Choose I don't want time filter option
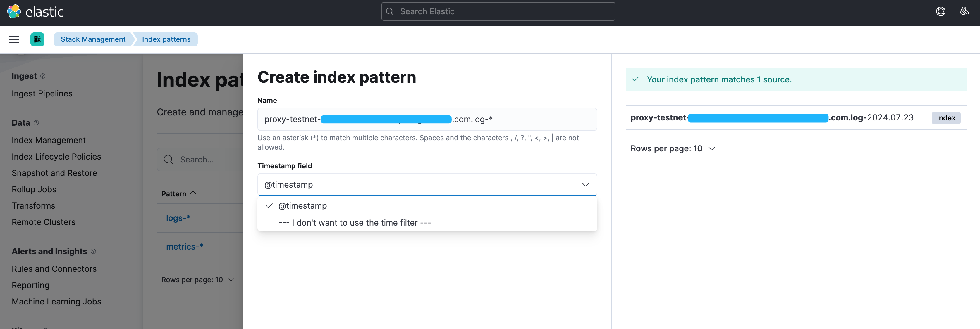 click(427, 223)
